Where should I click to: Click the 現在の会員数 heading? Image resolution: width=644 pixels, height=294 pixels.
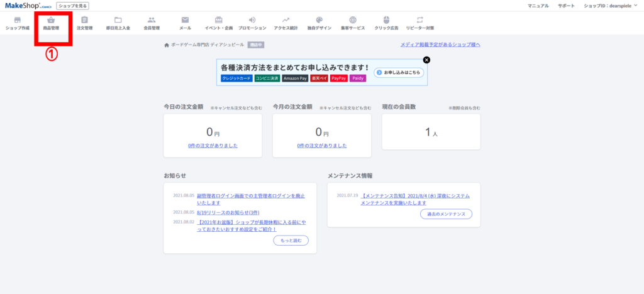pyautogui.click(x=399, y=107)
